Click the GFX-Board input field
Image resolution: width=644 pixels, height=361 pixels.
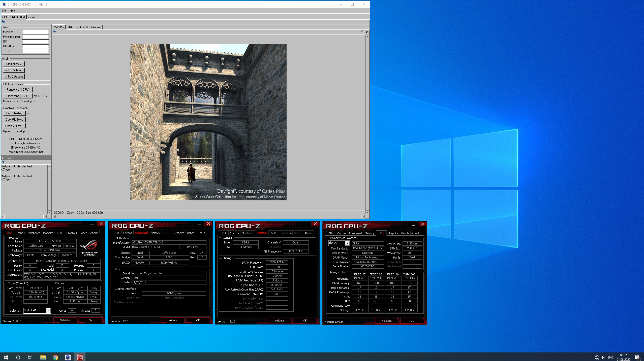click(35, 46)
